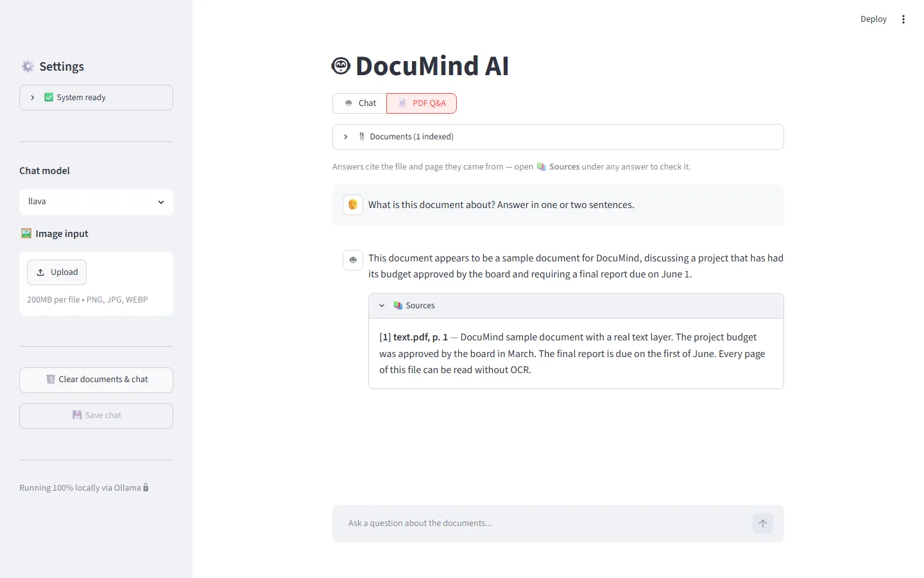The image size is (924, 578).
Task: Expand the Documents (1 indexed) section
Action: click(558, 137)
